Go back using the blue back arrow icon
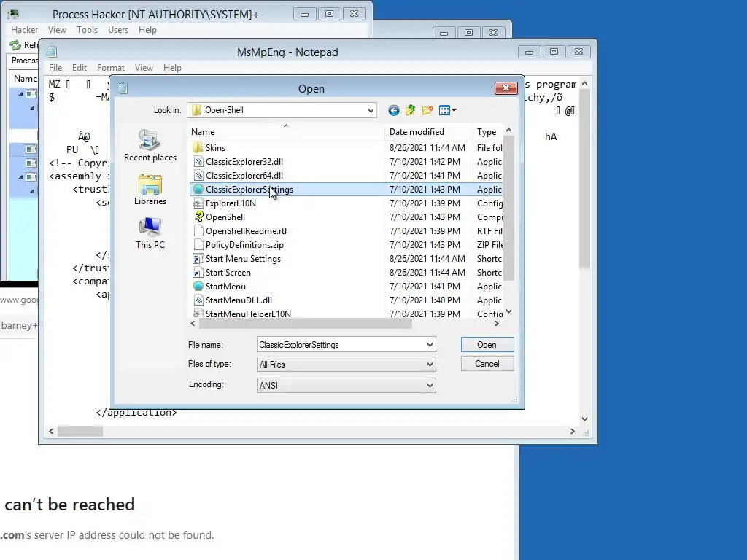 (393, 111)
